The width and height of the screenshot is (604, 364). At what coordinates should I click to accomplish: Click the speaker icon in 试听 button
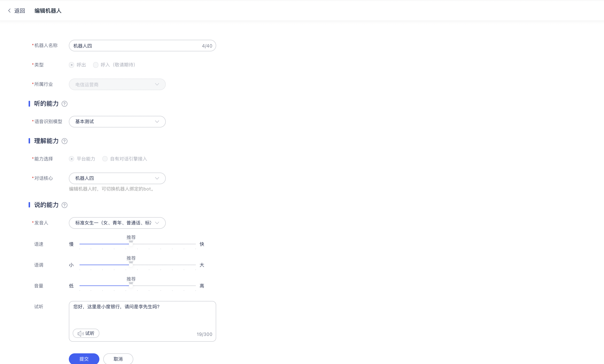tap(80, 333)
